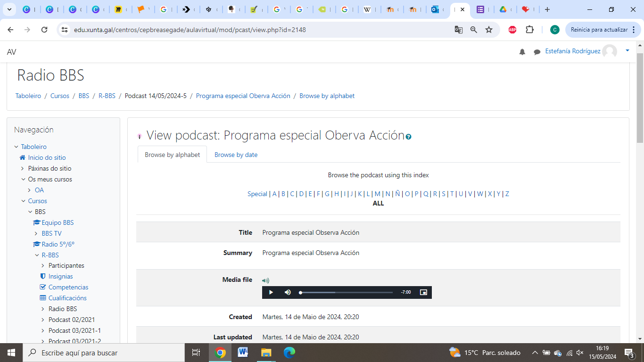644x362 pixels.
Task: Click the help icon beside podcast title
Action: (408, 137)
